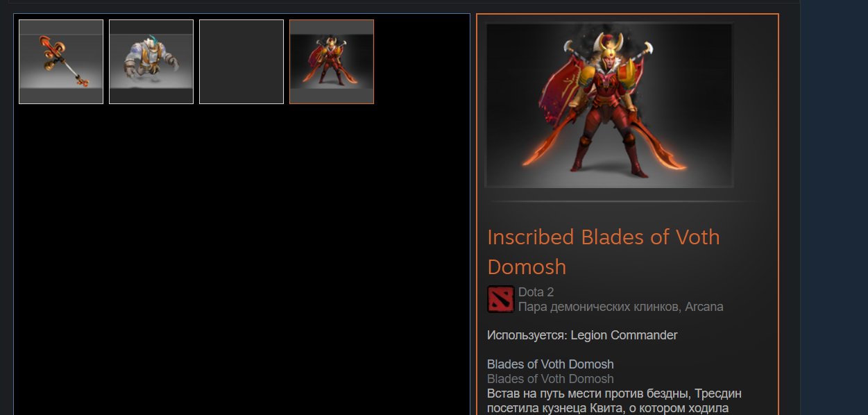Click the gray divider line under preview image
The height and width of the screenshot is (415, 868).
(627, 201)
